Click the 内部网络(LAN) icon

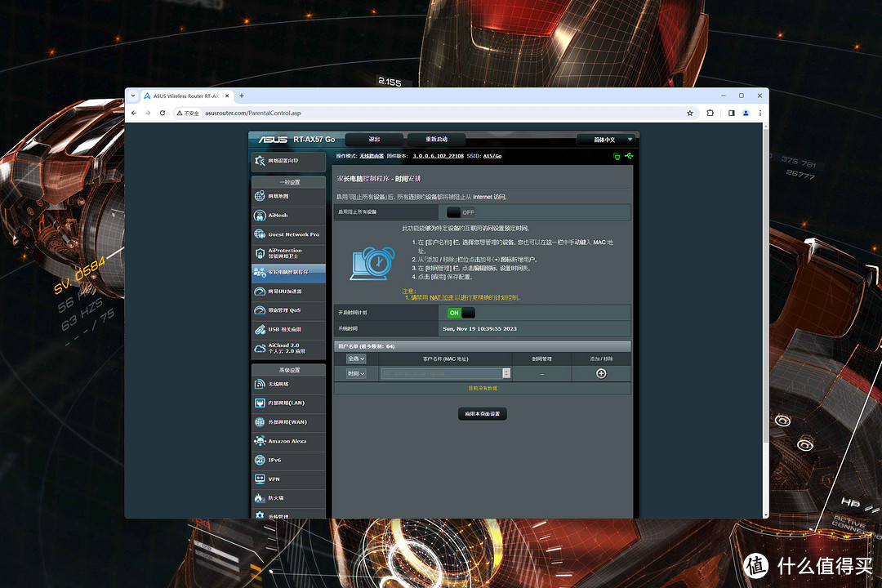(260, 403)
